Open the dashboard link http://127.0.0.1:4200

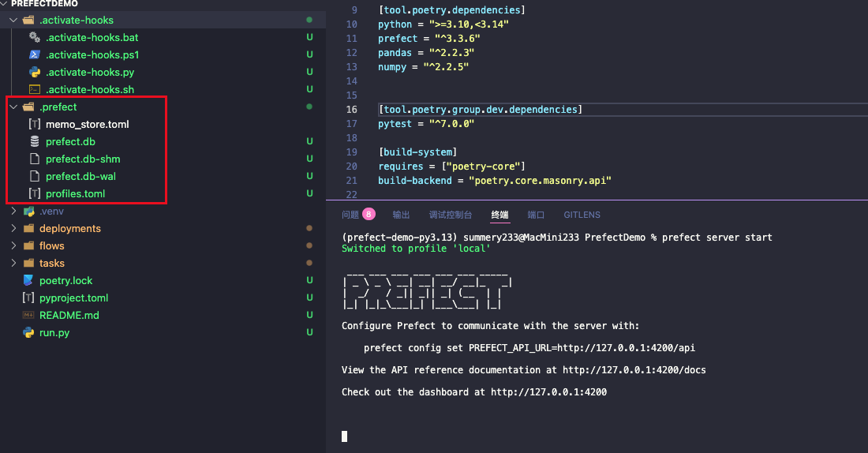[x=548, y=392]
